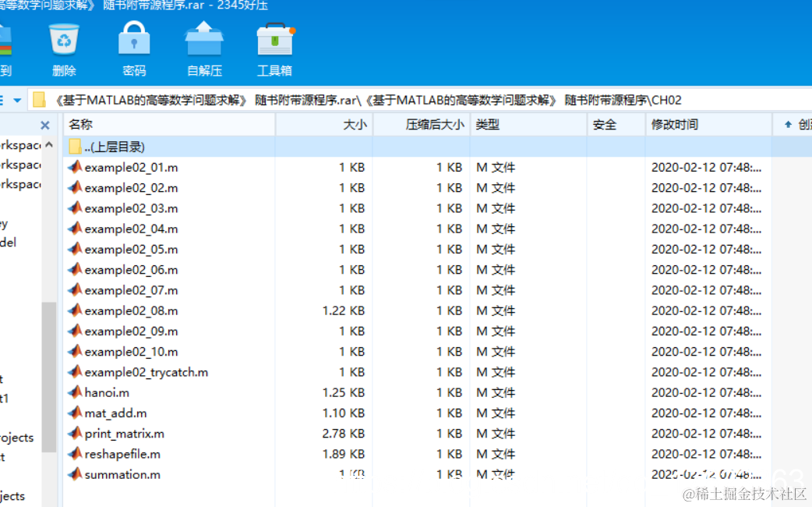This screenshot has width=812, height=507.
Task: Select file name example02_03.m
Action: click(x=131, y=208)
